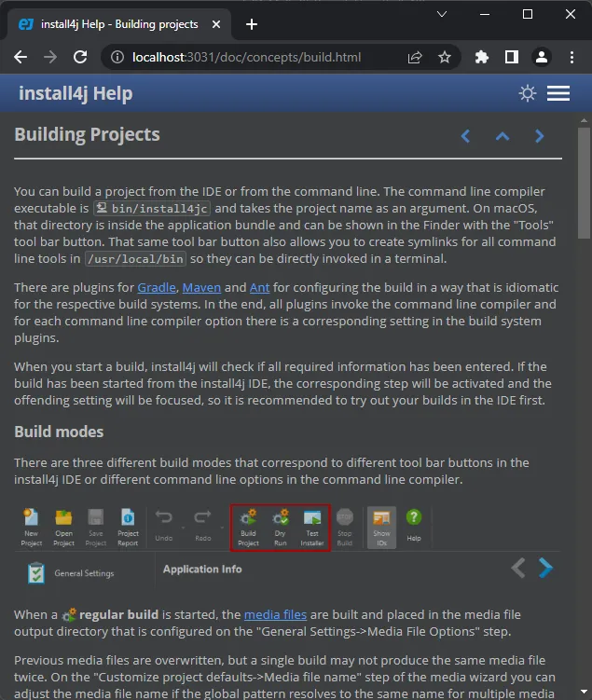Follow the media files link
The height and width of the screenshot is (700, 592).
pyautogui.click(x=275, y=615)
